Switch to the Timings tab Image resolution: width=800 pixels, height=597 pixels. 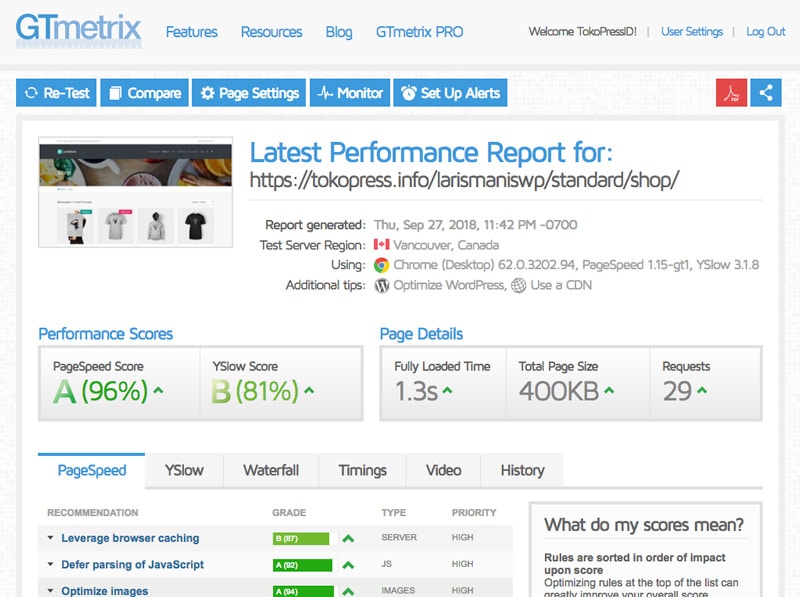click(x=363, y=470)
